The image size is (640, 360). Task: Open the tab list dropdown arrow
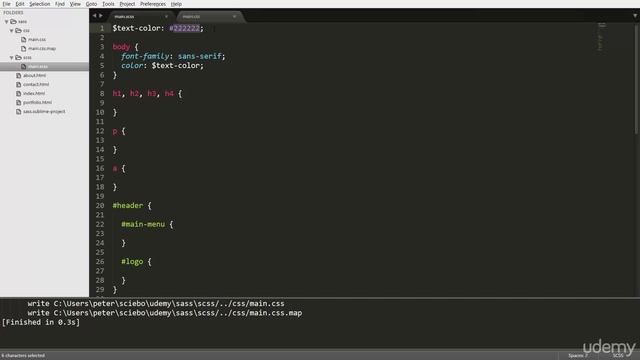pos(635,16)
